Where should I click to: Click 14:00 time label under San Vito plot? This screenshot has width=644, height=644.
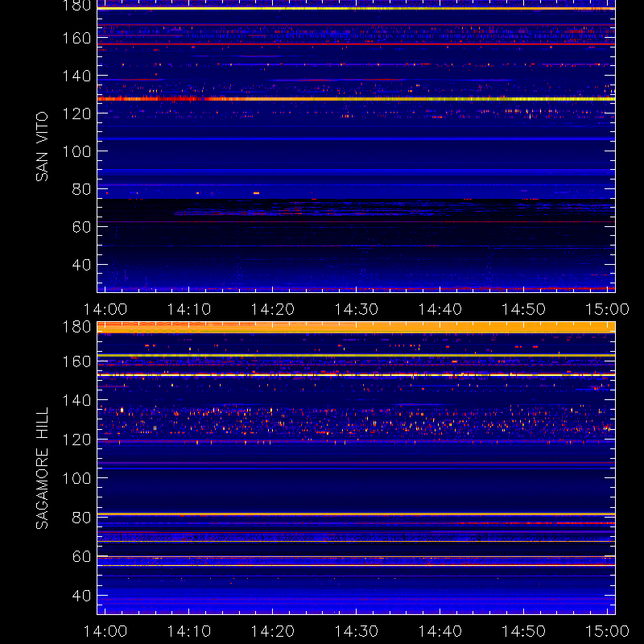(105, 309)
